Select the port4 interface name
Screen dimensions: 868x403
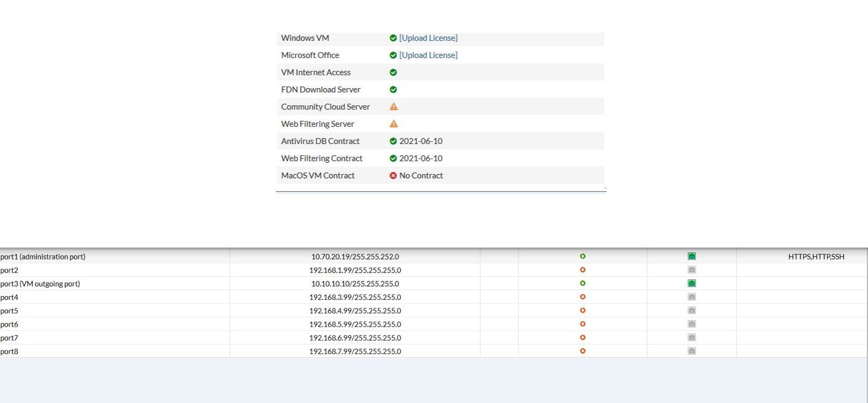pyautogui.click(x=9, y=297)
